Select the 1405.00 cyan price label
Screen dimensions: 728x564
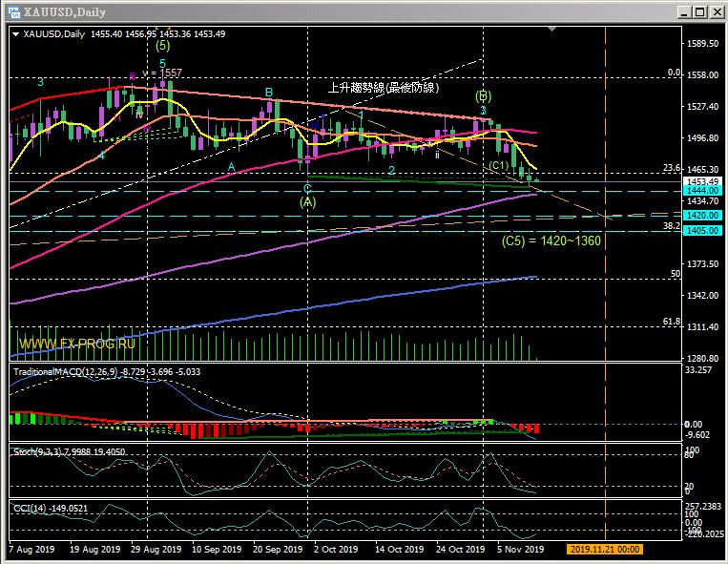tap(702, 231)
